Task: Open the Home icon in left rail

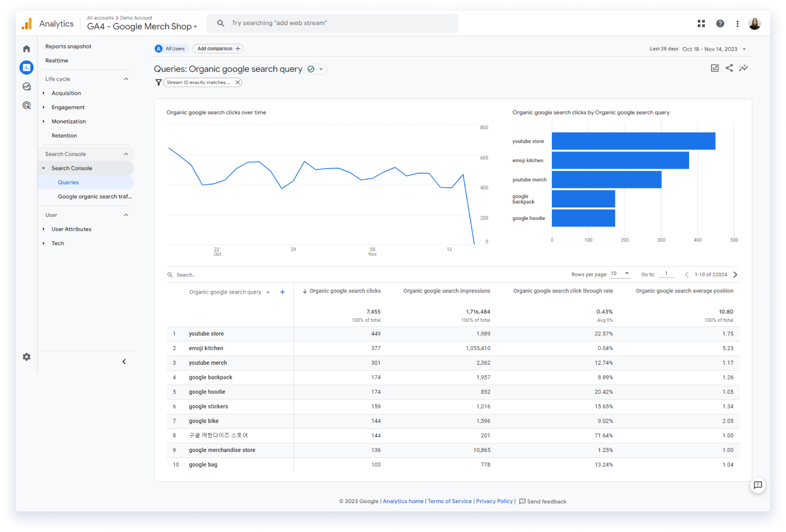Action: 26,48
